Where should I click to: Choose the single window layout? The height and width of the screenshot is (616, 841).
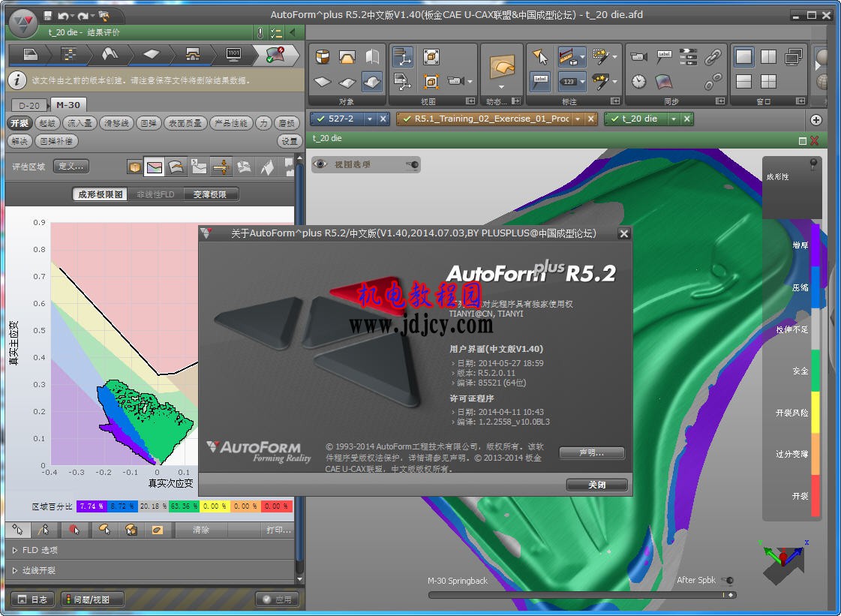tap(744, 56)
